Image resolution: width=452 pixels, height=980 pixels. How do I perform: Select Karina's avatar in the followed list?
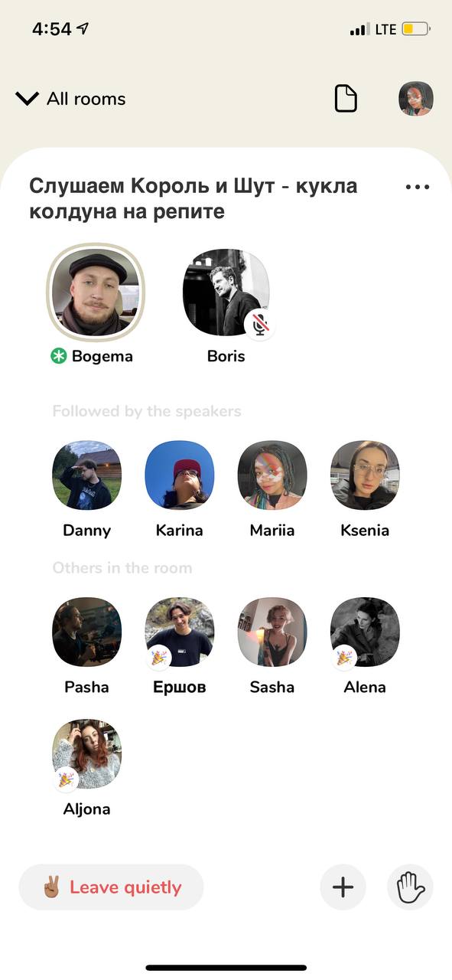point(180,475)
